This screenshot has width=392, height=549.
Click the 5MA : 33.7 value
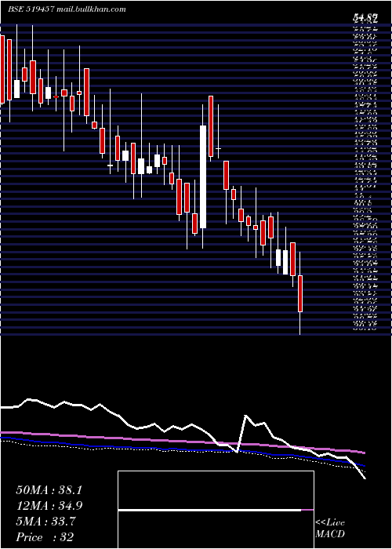click(x=45, y=522)
